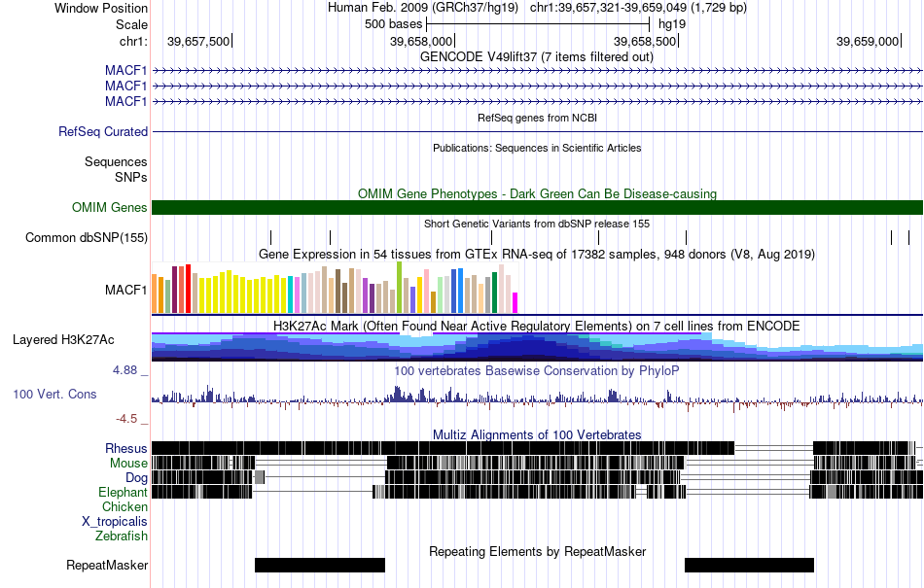Click the Scale track label

[131, 24]
